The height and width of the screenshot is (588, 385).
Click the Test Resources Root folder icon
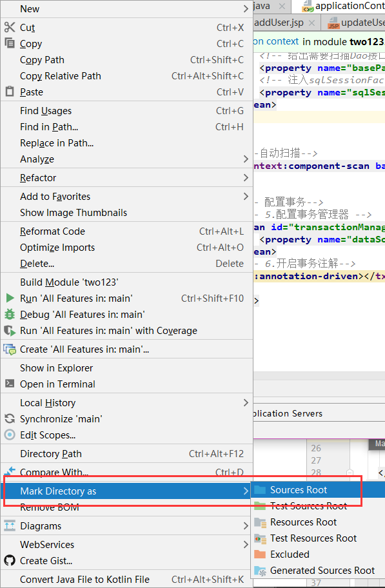[260, 538]
